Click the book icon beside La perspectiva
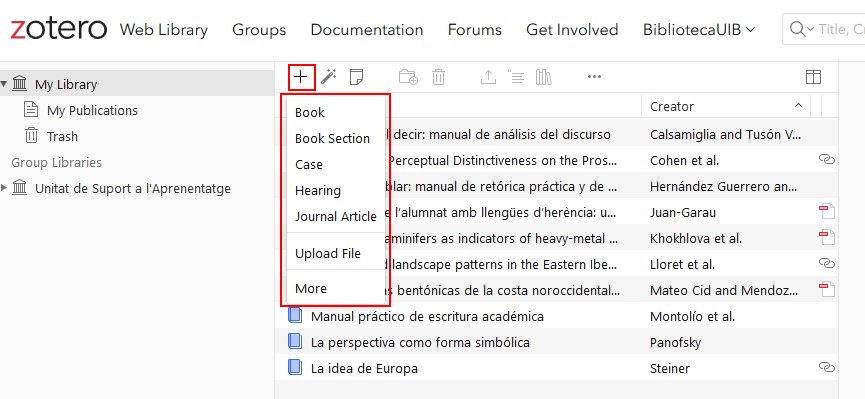 click(296, 342)
